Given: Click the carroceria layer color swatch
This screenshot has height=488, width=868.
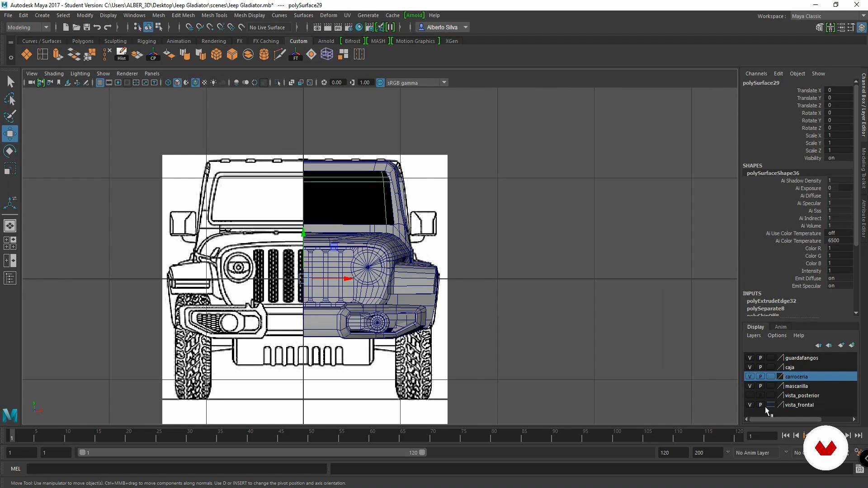Looking at the screenshot, I should click(780, 377).
